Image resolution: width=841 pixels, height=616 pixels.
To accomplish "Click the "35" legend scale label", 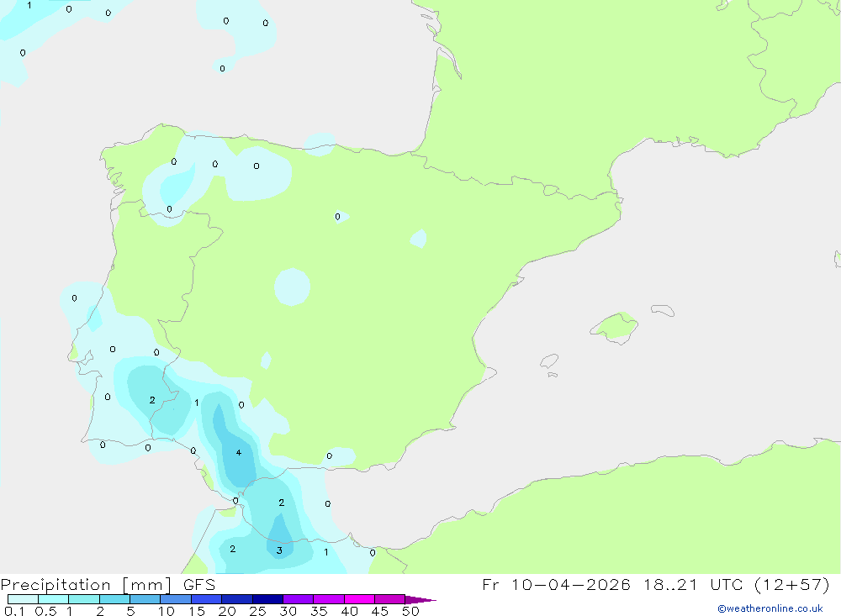I will pos(319,611).
